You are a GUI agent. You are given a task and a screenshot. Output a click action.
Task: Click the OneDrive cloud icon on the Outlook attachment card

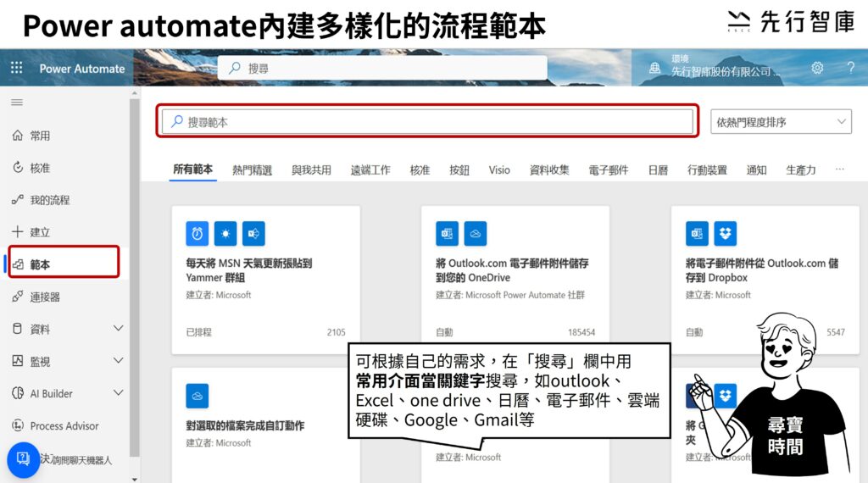tap(475, 234)
